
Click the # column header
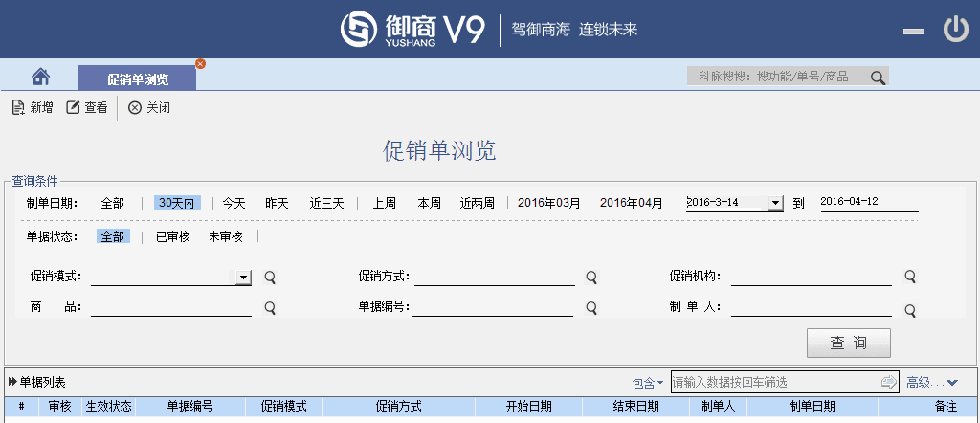pos(21,406)
